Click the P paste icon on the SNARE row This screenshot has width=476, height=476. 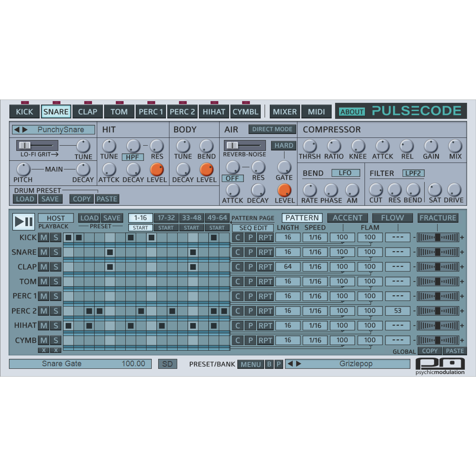[x=251, y=252]
